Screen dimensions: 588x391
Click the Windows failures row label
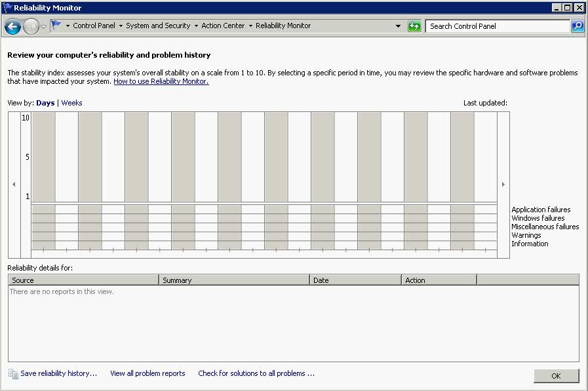pyautogui.click(x=538, y=218)
